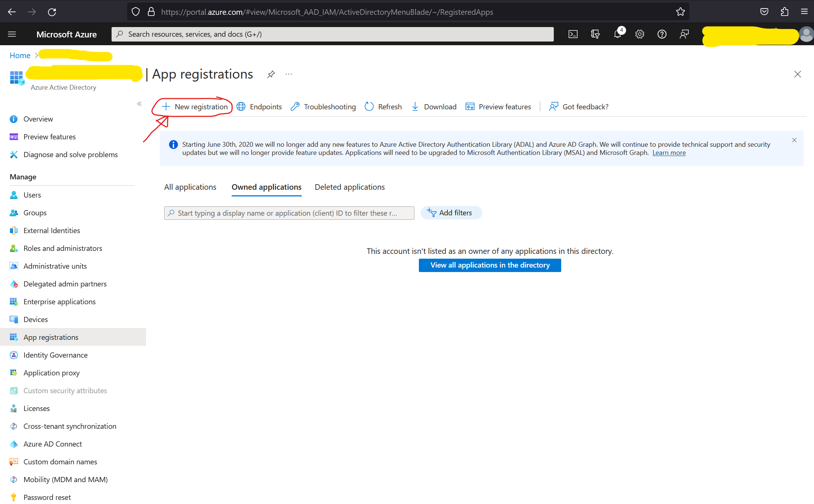The image size is (814, 504).
Task: Click Microsoft Azure portal logo text
Action: (67, 34)
